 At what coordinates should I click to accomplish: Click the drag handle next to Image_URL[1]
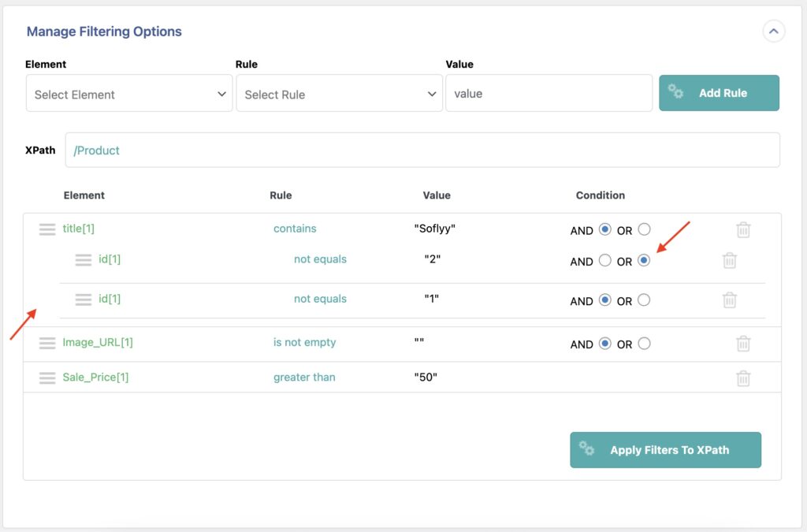pyautogui.click(x=47, y=343)
